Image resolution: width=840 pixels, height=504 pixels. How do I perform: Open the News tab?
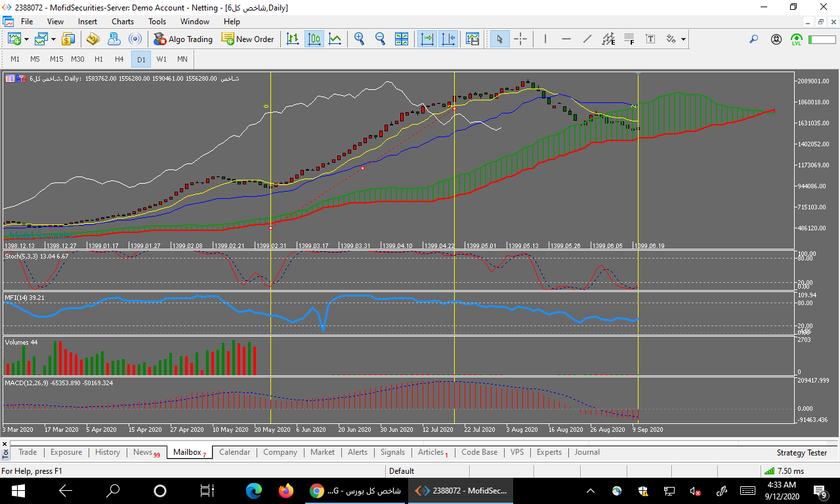click(146, 452)
